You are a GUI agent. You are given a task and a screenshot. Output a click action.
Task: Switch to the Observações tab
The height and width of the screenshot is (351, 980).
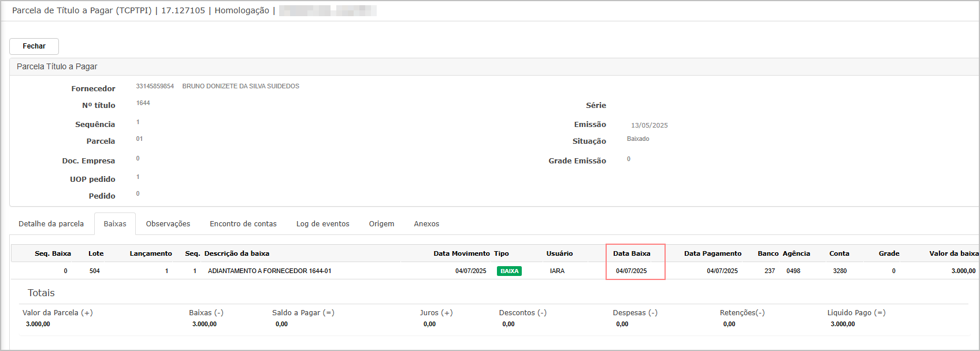click(x=168, y=224)
